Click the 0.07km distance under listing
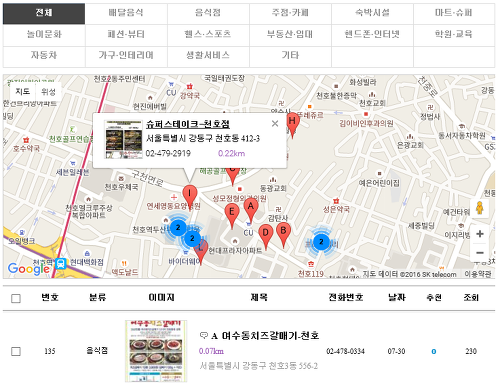Viewport: 500px width, 383px height. (211, 351)
